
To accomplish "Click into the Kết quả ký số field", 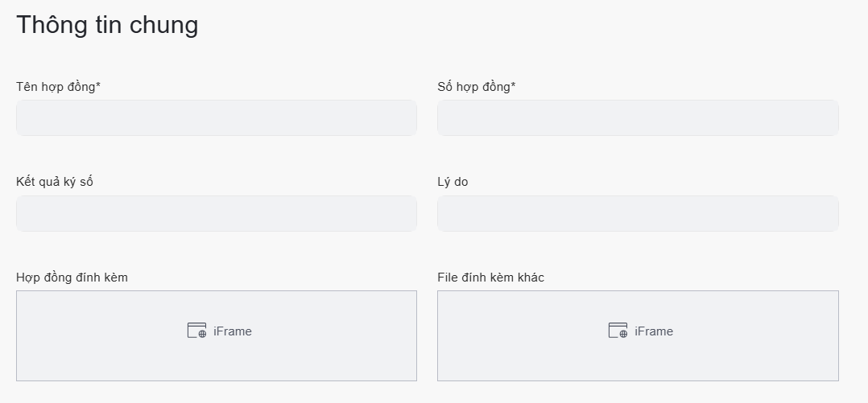I will 217,214.
